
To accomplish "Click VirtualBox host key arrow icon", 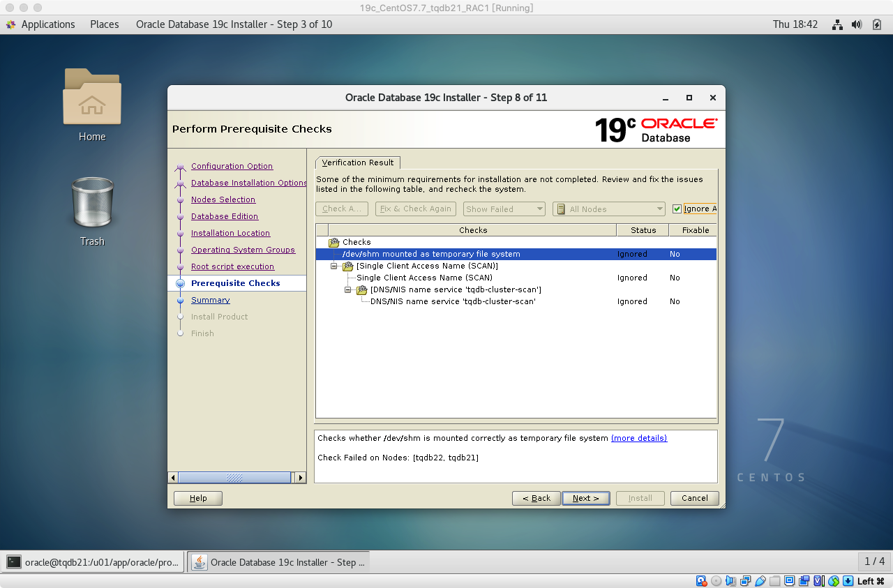I will (x=848, y=581).
